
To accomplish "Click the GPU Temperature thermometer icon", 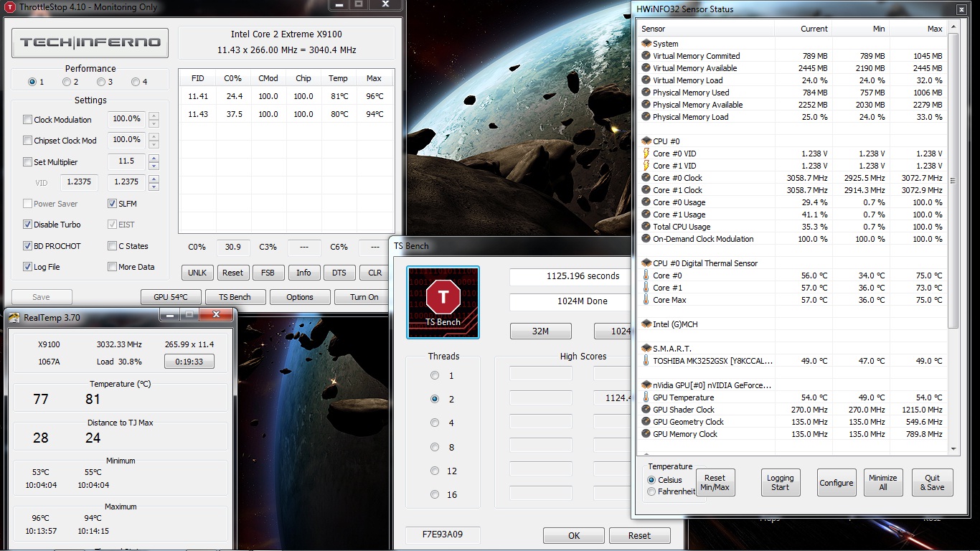I will (646, 397).
